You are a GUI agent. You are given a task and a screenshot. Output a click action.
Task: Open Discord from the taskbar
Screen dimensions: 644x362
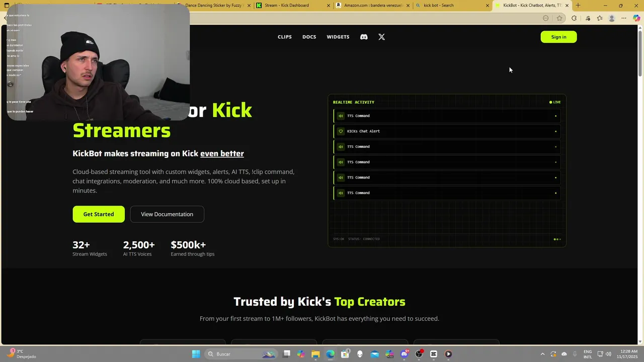click(x=404, y=354)
